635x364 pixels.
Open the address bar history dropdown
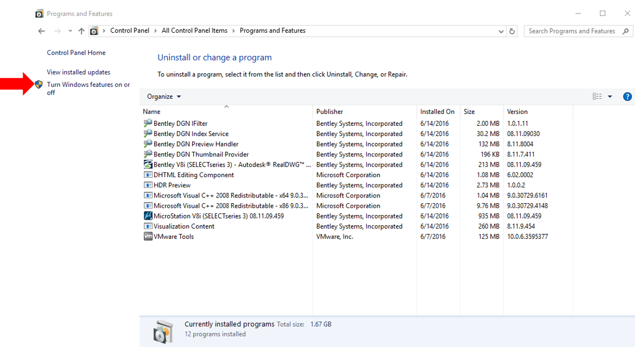point(501,32)
